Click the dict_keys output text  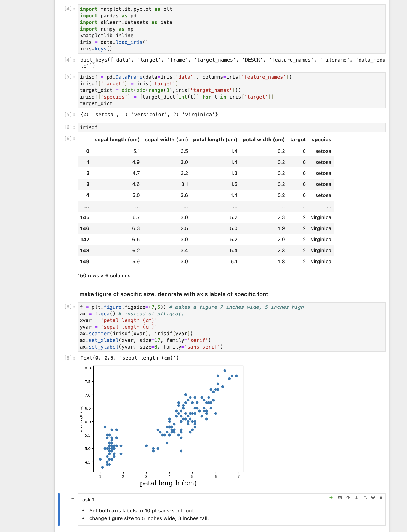[x=233, y=63]
